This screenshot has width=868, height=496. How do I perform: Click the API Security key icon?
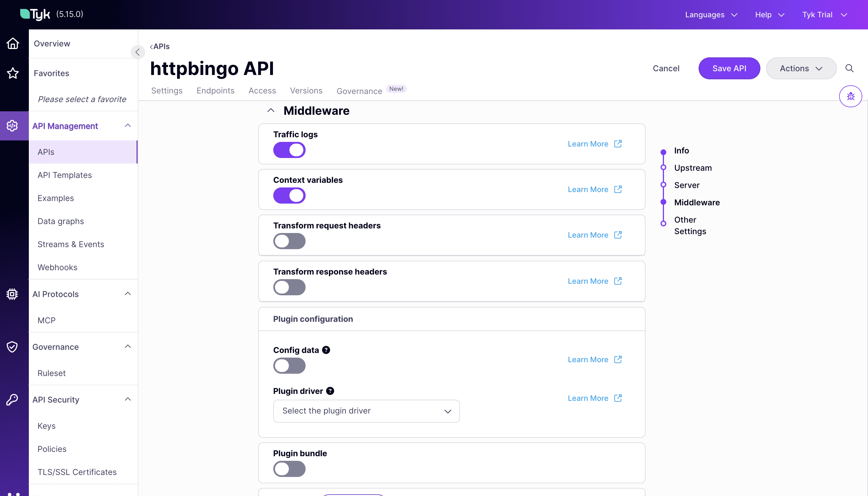click(12, 399)
